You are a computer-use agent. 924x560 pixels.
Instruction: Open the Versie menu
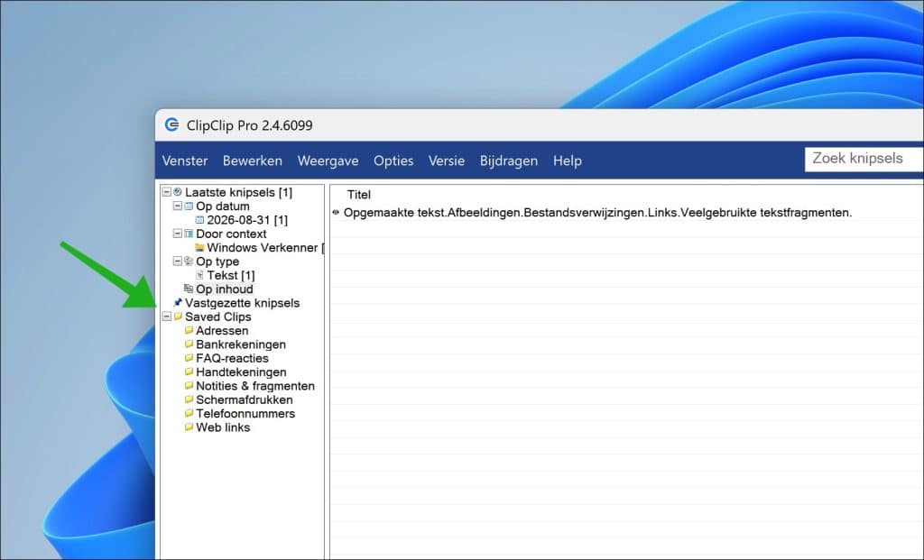pyautogui.click(x=446, y=161)
